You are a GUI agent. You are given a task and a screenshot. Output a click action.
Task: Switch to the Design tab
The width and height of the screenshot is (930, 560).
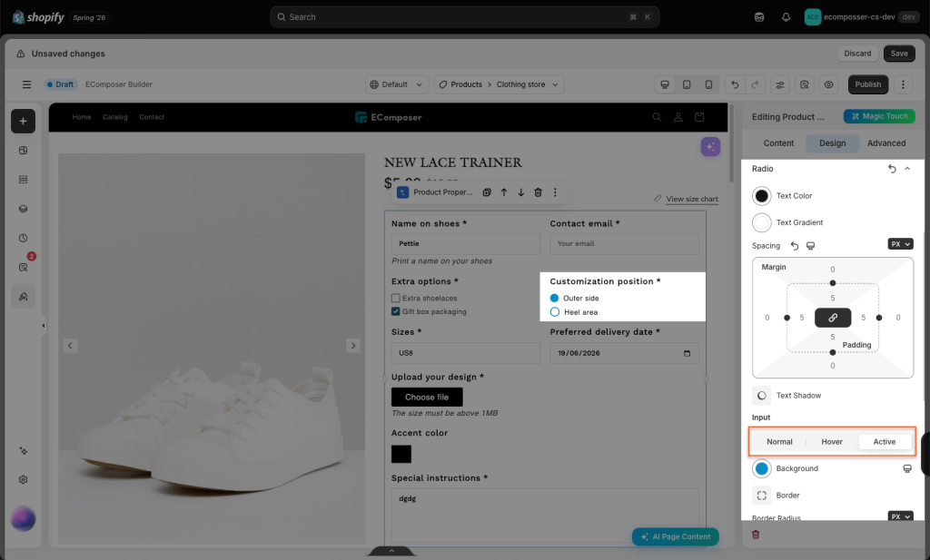[832, 143]
